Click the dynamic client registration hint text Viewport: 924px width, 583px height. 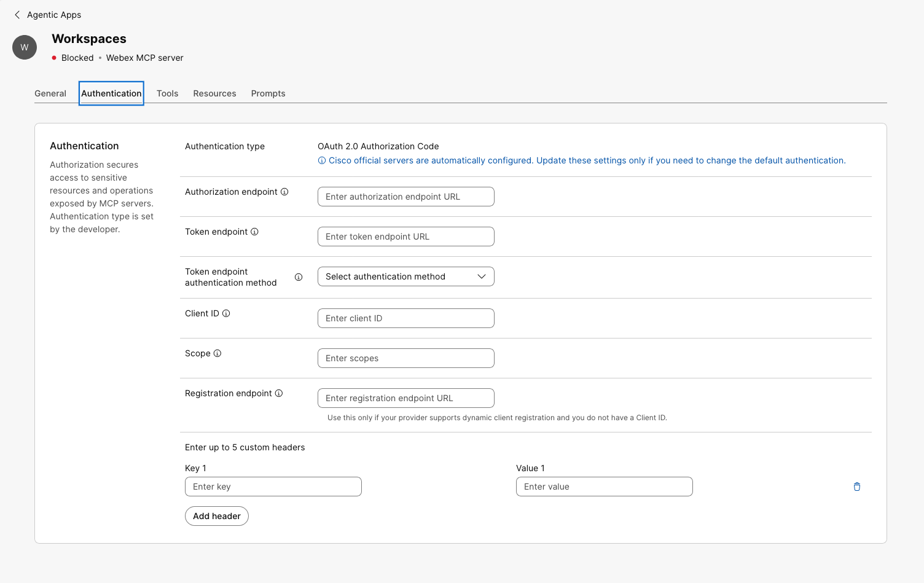point(497,418)
